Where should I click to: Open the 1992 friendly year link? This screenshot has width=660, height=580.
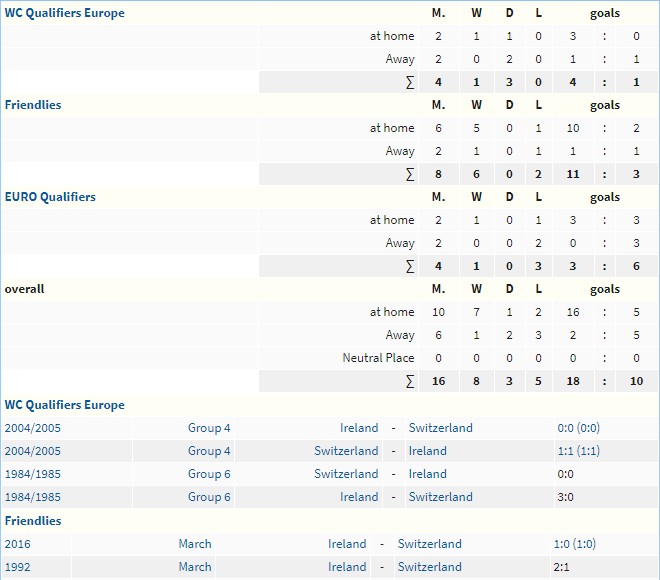pos(18,567)
